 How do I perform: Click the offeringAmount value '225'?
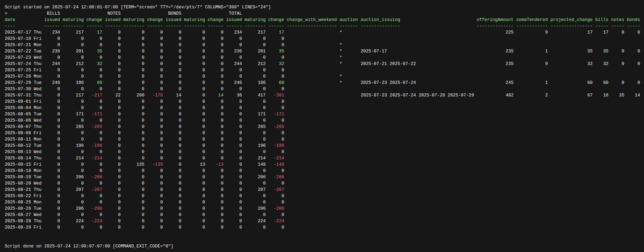point(510,32)
